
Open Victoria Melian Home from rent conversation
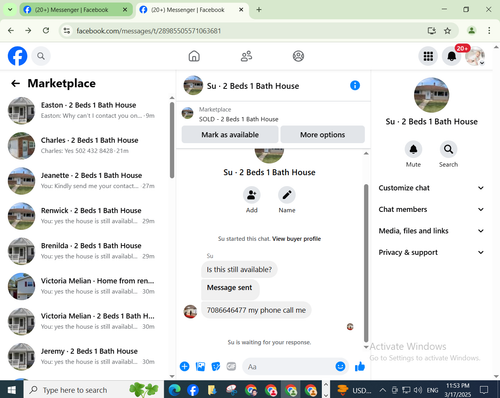87,286
